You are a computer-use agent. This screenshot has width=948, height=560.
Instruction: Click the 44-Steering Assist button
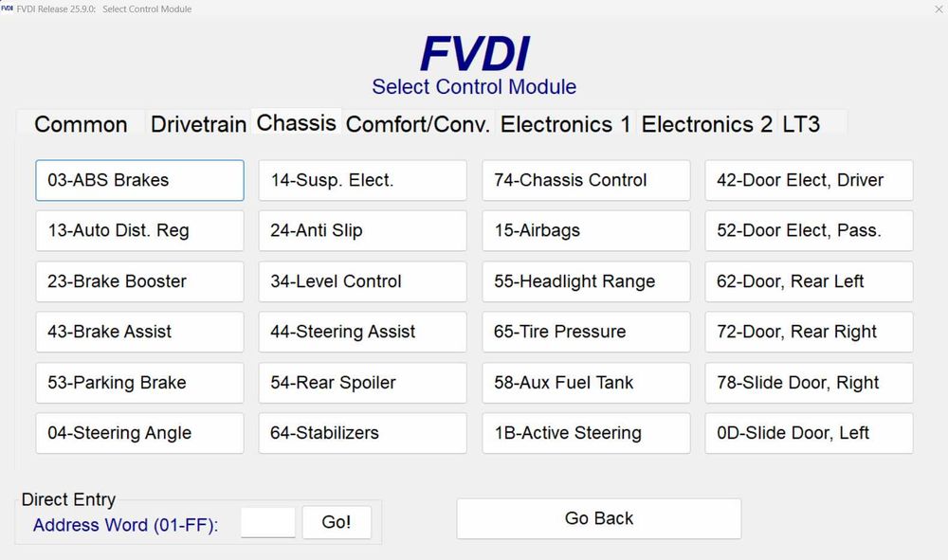(362, 332)
